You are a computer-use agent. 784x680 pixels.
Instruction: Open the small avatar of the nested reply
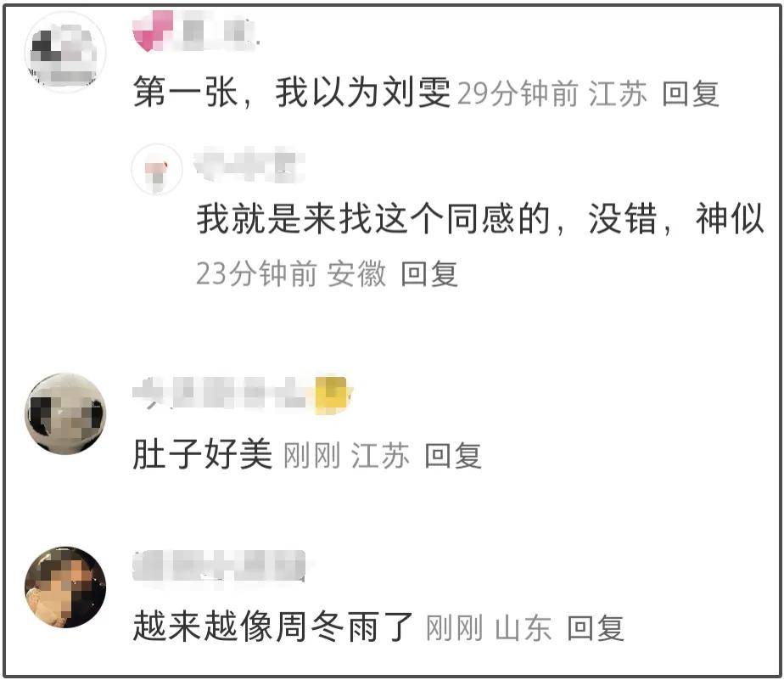(157, 169)
